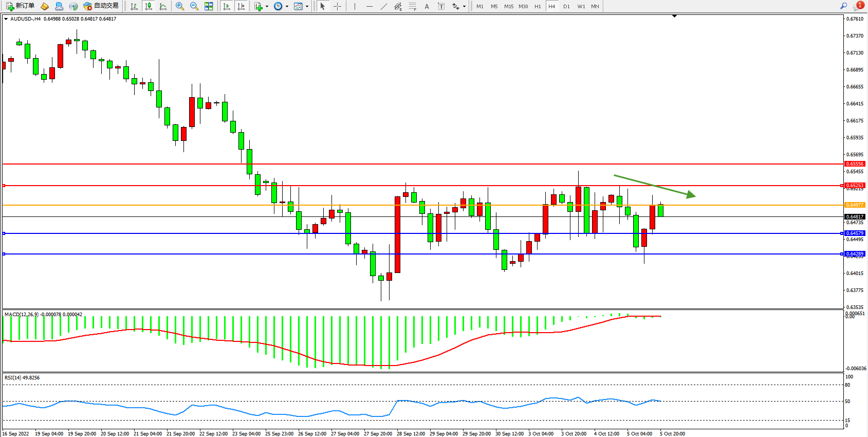
Task: Switch chart to bar chart mode
Action: click(x=134, y=6)
